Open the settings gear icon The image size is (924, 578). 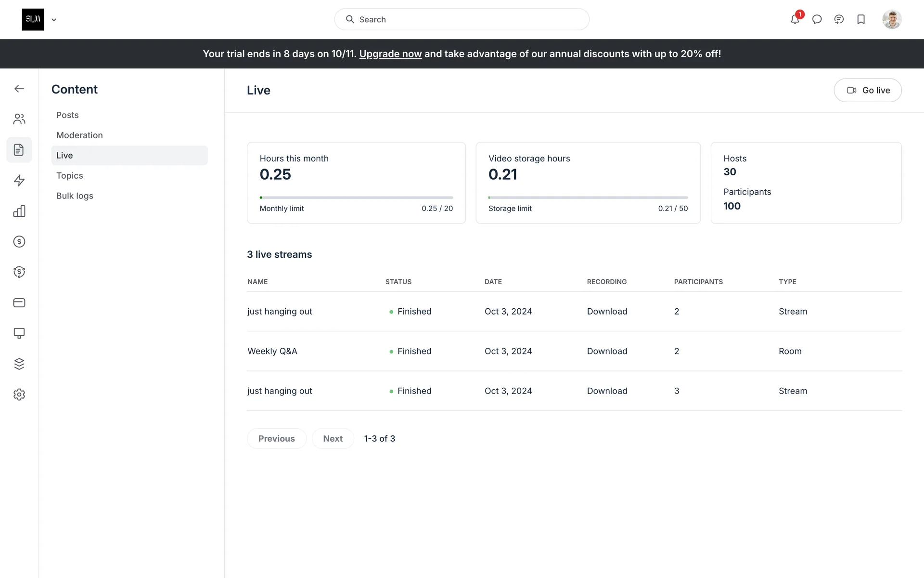19,394
